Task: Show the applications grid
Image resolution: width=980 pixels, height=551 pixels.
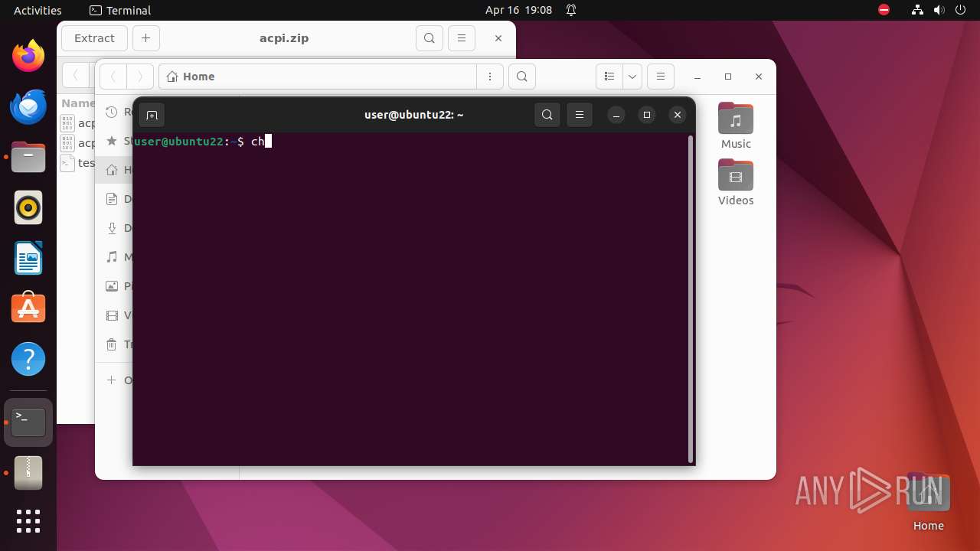Action: 28,521
